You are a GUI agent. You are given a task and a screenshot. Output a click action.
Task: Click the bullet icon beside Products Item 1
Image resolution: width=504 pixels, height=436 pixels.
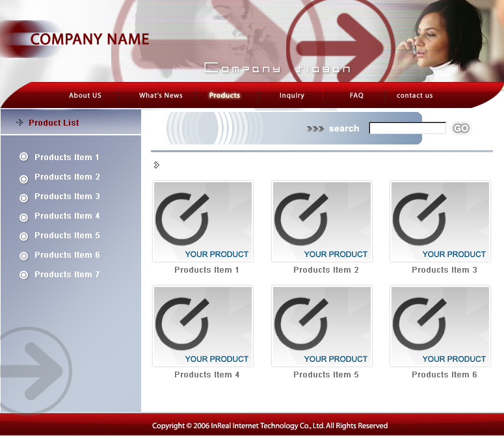click(24, 157)
